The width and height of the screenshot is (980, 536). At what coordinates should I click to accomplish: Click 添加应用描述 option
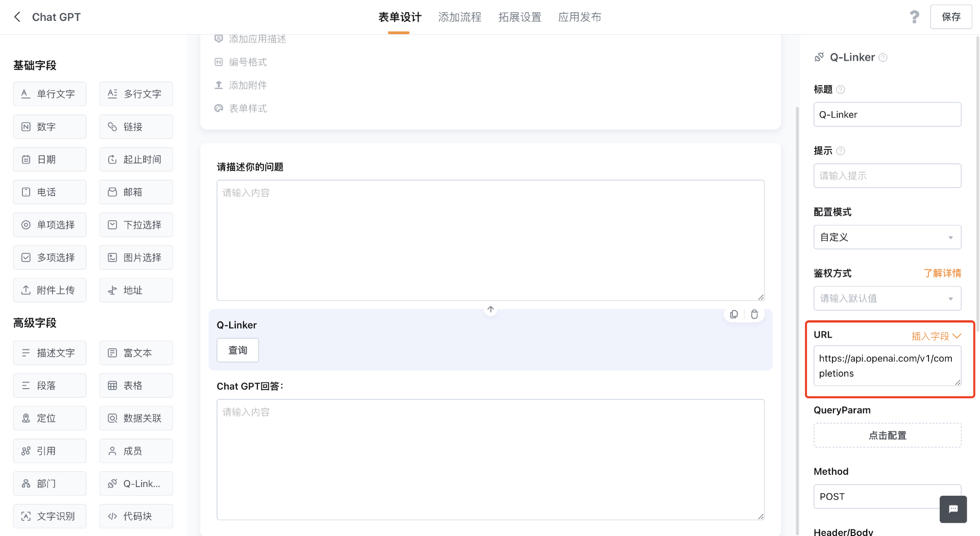[250, 39]
